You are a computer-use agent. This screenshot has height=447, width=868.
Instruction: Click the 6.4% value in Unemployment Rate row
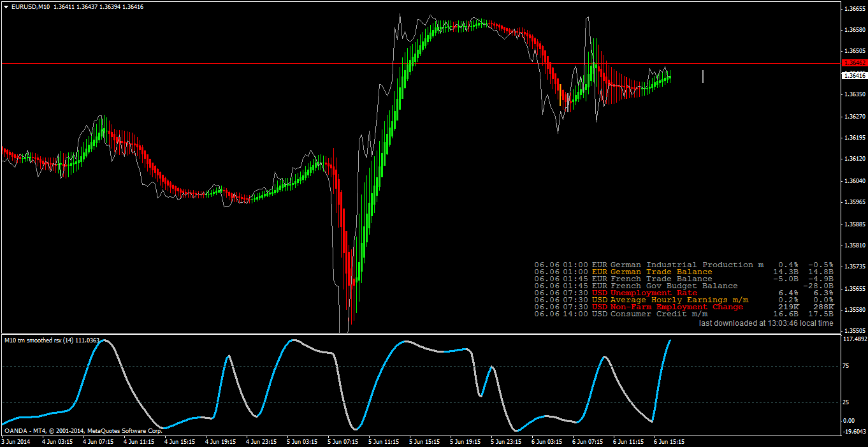[788, 293]
